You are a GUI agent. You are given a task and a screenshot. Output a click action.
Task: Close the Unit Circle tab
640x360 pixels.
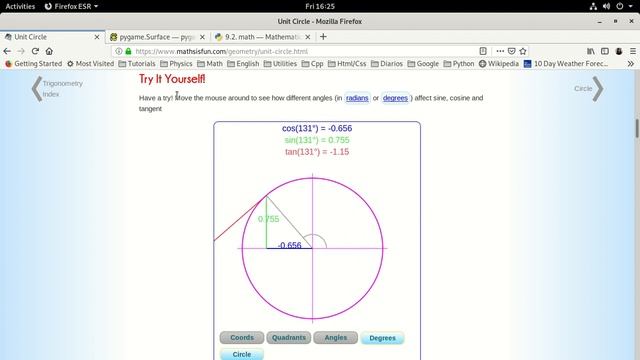click(97, 37)
